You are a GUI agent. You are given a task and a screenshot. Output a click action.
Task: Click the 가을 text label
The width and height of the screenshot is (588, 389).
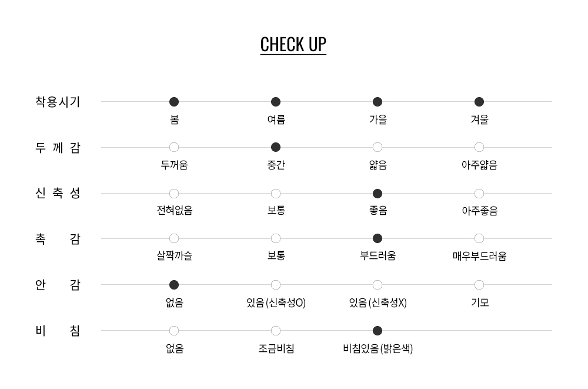[x=378, y=119]
